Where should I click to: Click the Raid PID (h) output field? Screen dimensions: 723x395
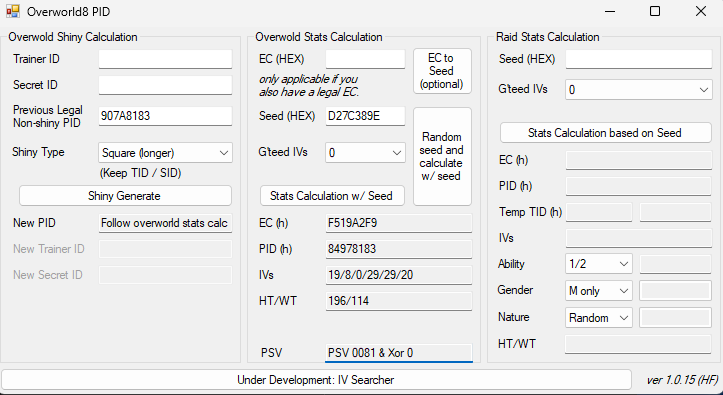(x=639, y=186)
